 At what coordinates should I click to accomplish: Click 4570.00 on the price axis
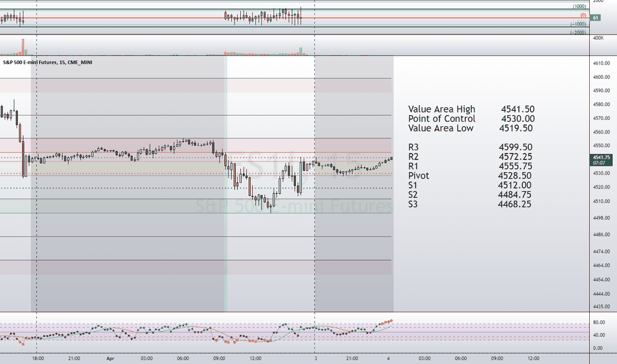pyautogui.click(x=601, y=118)
